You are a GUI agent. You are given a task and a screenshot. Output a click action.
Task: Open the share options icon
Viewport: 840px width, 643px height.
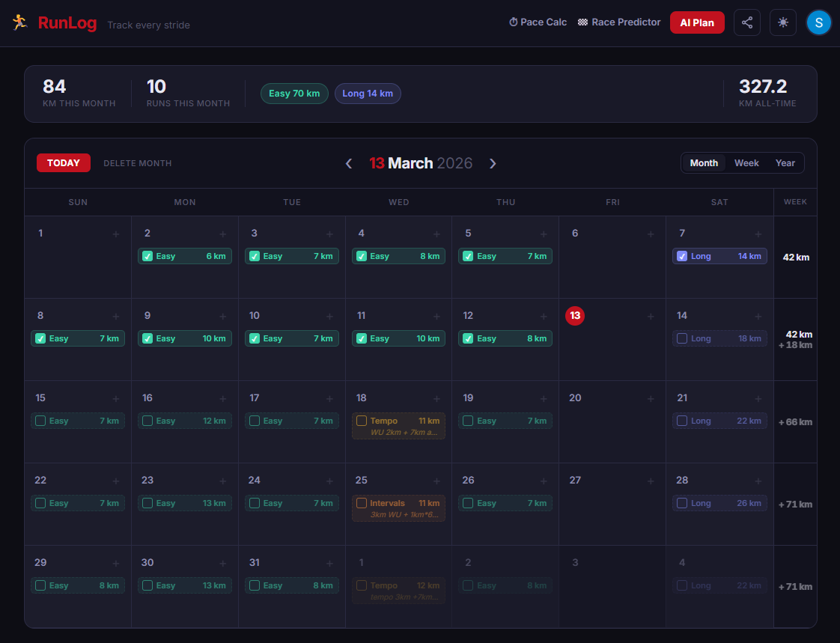746,22
